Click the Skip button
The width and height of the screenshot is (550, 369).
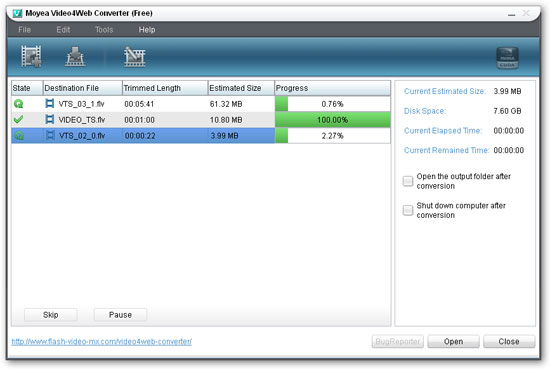pyautogui.click(x=51, y=315)
